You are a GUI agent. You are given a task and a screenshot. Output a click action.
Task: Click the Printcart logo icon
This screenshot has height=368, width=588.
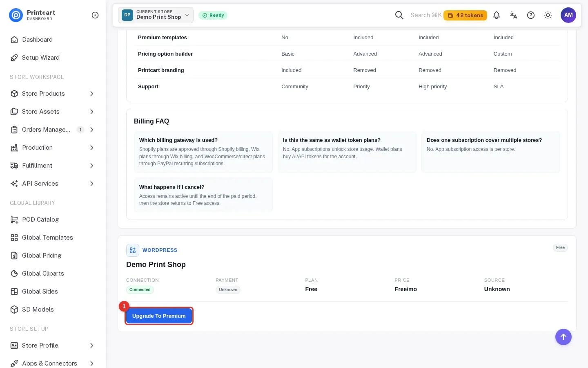click(16, 15)
